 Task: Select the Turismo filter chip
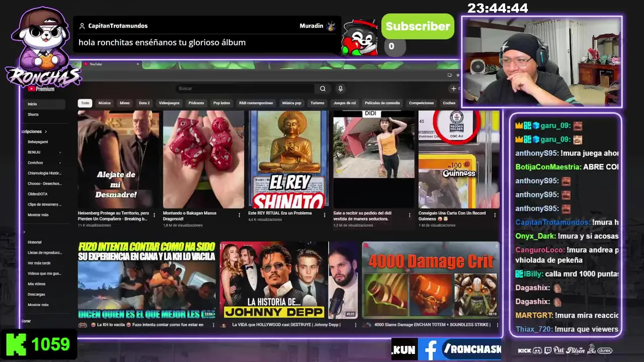[x=317, y=103]
